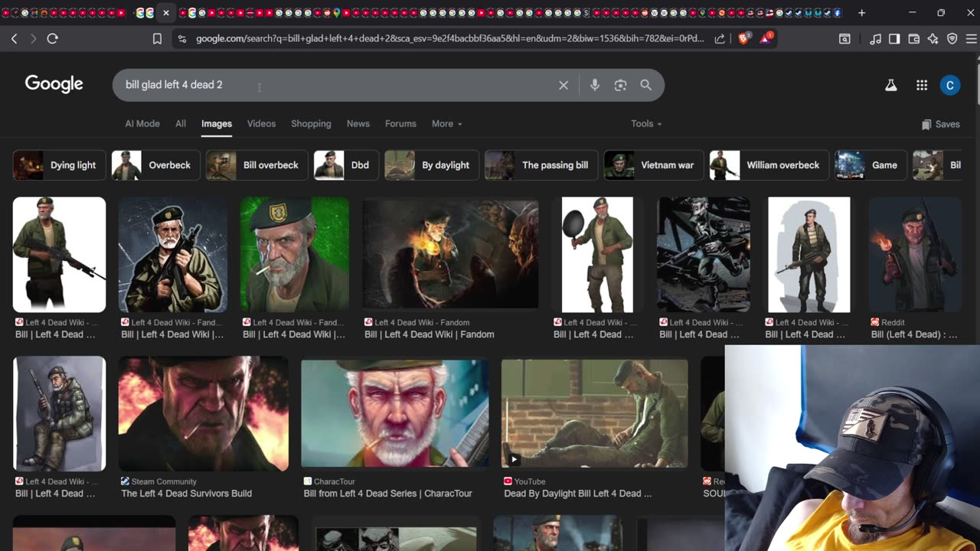Open Bill holding frying pan image

(597, 255)
